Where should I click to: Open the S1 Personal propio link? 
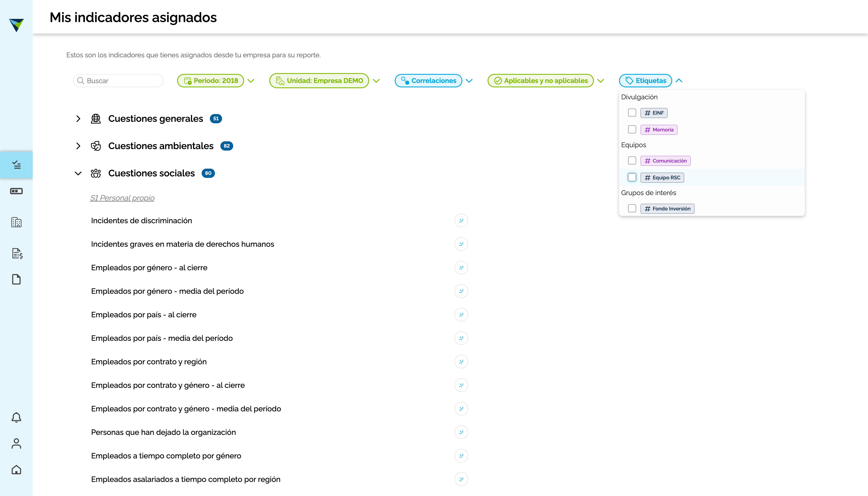[x=122, y=198]
